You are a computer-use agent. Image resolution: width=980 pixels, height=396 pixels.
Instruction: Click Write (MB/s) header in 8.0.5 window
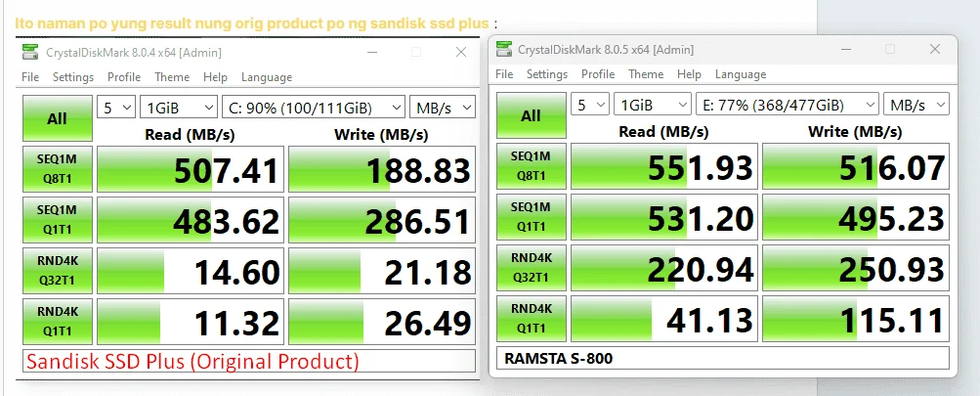[855, 131]
